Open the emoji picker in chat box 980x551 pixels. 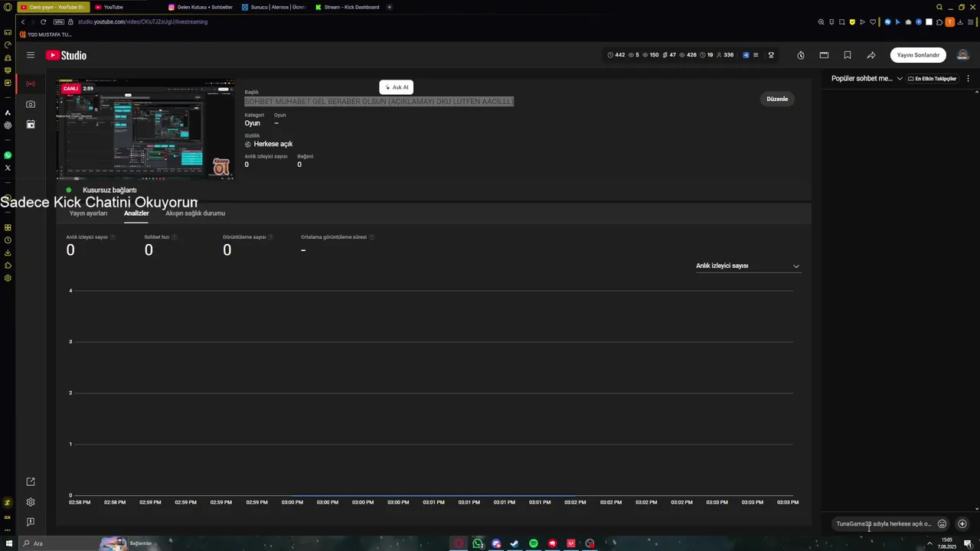(942, 524)
